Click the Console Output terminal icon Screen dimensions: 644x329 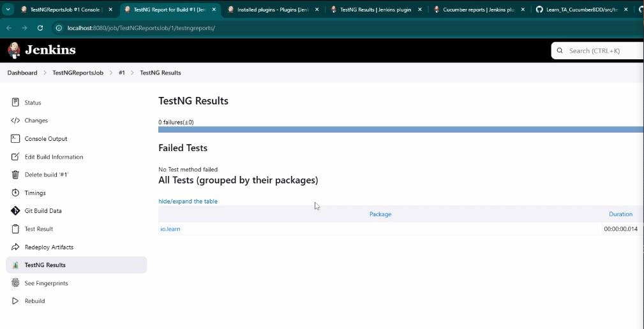(x=15, y=138)
